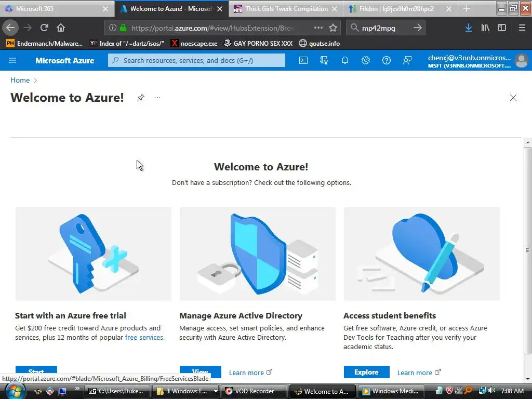
Task: Click View Azure Active Directory button
Action: click(x=200, y=371)
